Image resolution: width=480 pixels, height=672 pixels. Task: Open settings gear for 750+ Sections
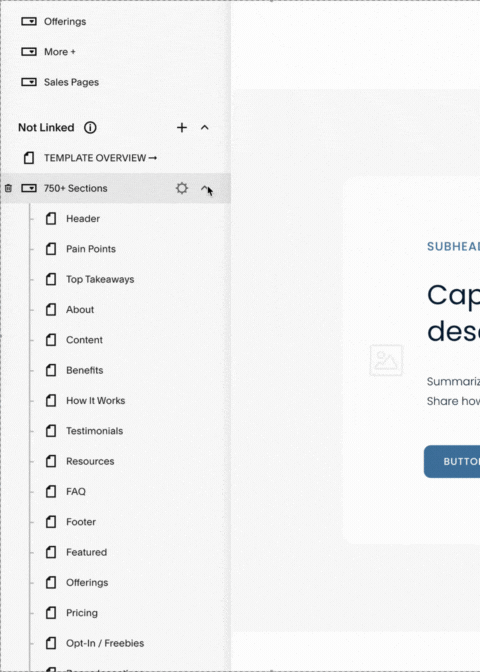click(x=182, y=188)
